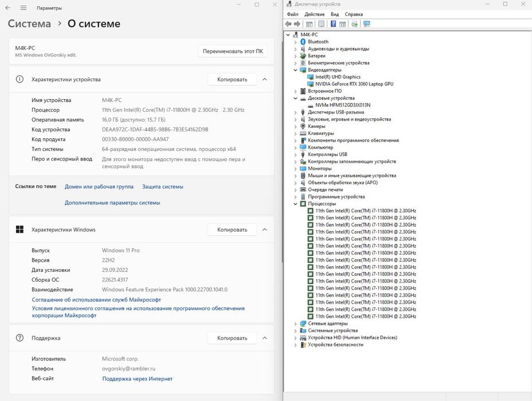Click the Bluetooth icon in device tree

pos(303,42)
